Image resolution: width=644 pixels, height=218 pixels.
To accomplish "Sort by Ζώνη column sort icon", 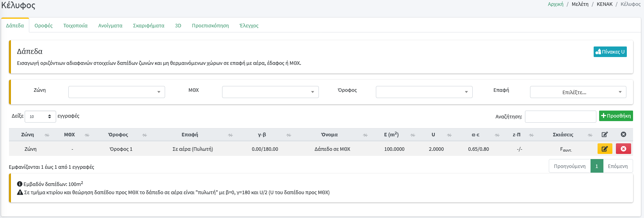I will click(47, 135).
